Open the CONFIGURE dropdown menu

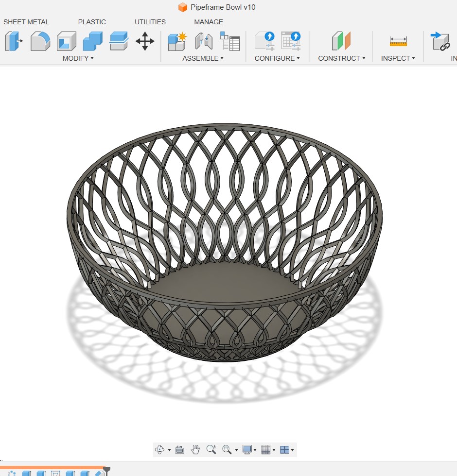point(277,58)
